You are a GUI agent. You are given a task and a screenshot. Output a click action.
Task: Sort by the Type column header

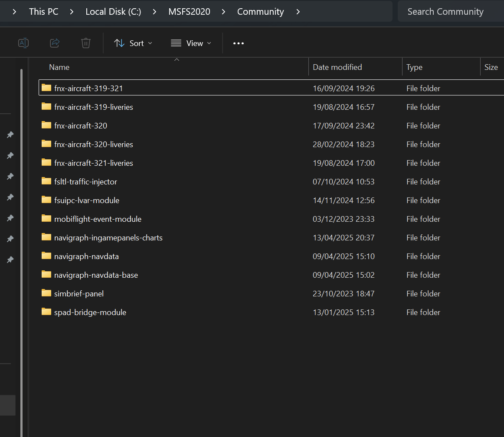click(414, 67)
